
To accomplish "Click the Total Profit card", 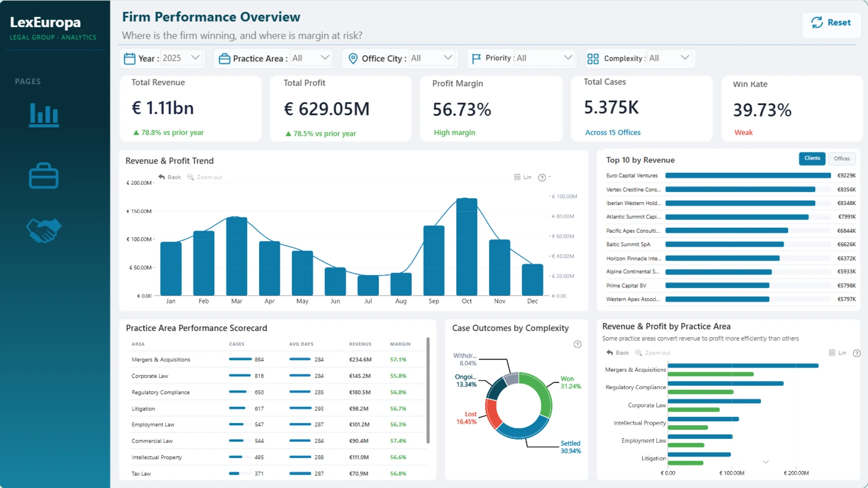I will (340, 108).
